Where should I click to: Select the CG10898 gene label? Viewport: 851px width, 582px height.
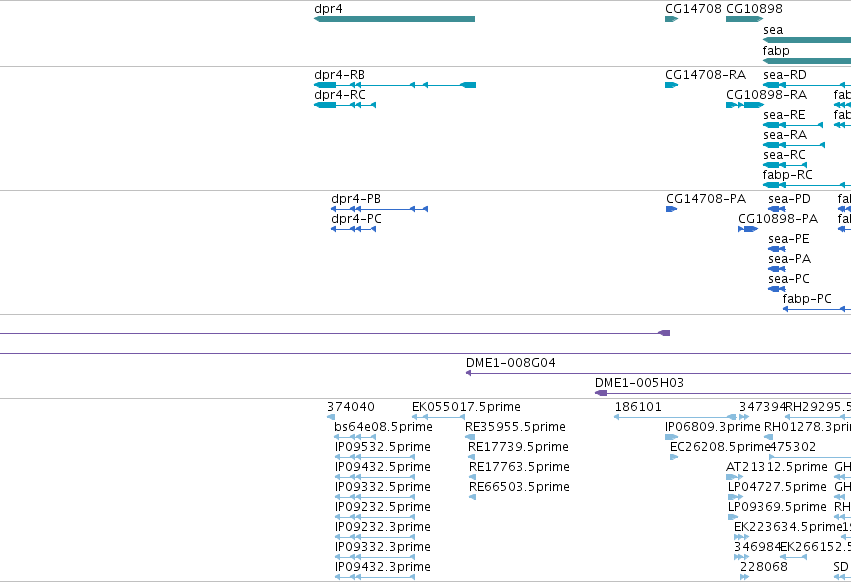pyautogui.click(x=754, y=9)
